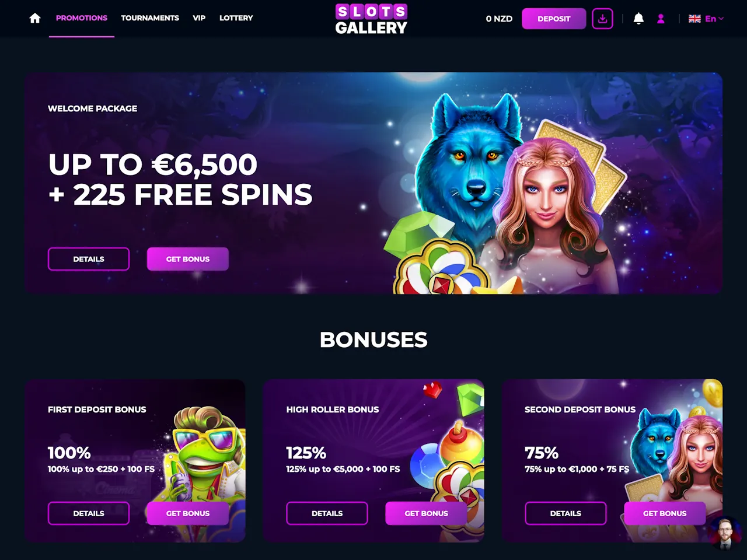Go to the VIP section
The image size is (747, 560).
[199, 18]
